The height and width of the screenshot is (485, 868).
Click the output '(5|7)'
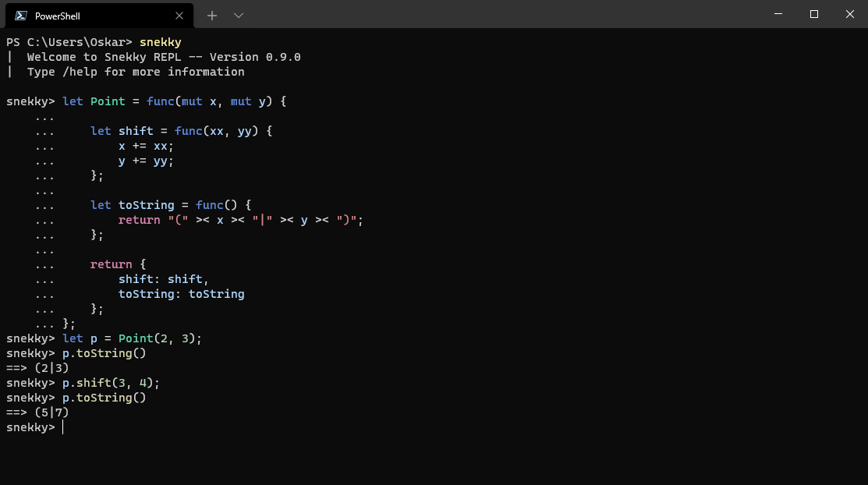pyautogui.click(x=51, y=412)
